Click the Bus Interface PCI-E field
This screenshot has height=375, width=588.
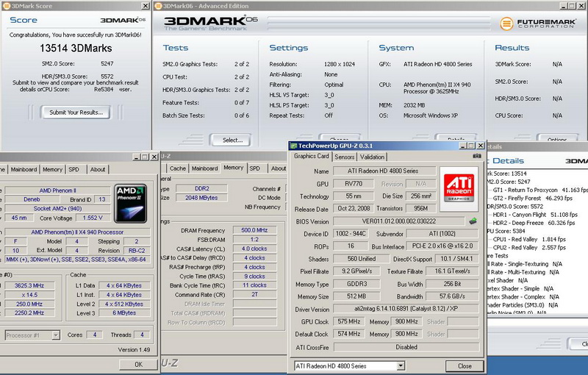(442, 246)
